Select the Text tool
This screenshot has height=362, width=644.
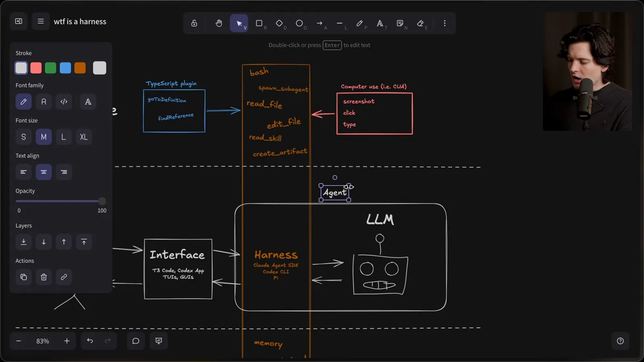click(380, 23)
